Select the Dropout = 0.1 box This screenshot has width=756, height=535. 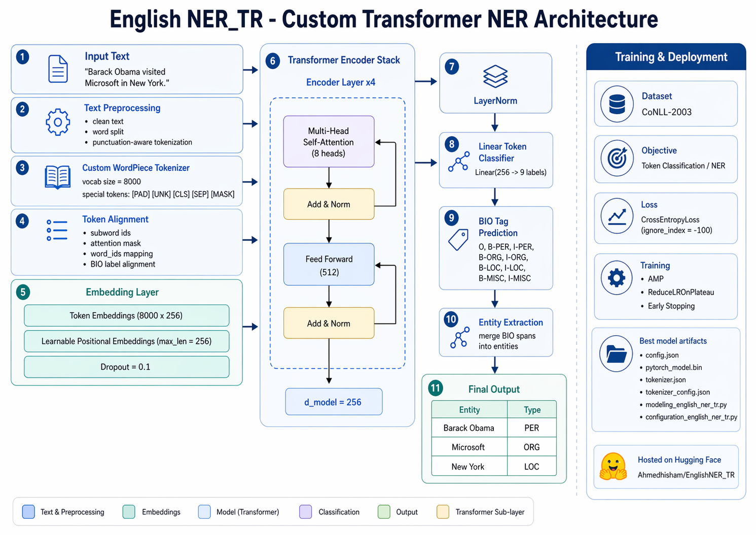(126, 367)
